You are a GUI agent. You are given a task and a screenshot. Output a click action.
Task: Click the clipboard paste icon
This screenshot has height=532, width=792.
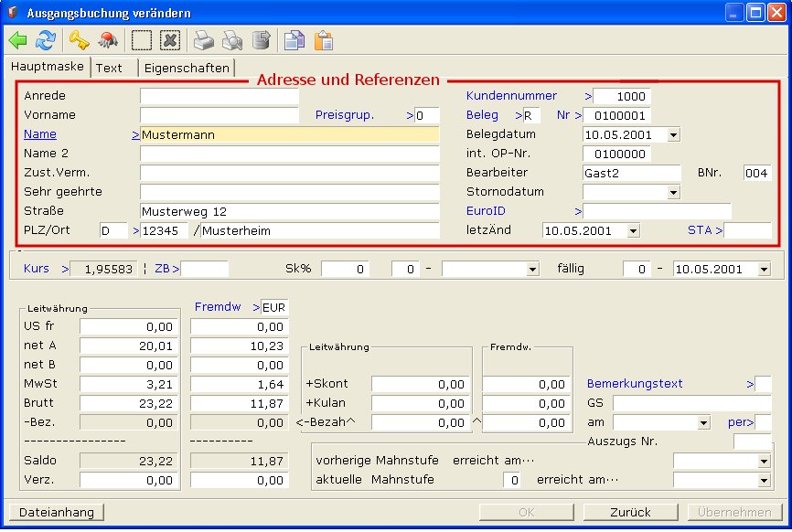coord(323,40)
